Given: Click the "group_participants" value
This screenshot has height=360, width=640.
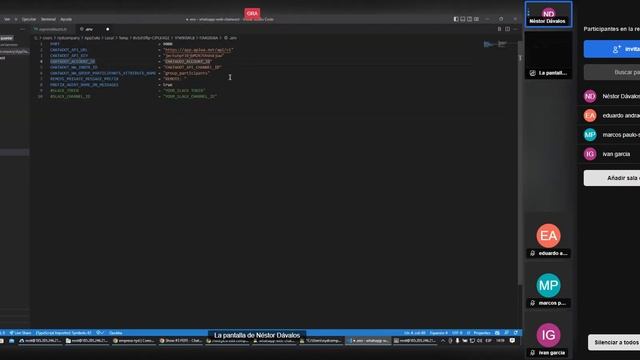Looking at the screenshot, I should [x=187, y=73].
